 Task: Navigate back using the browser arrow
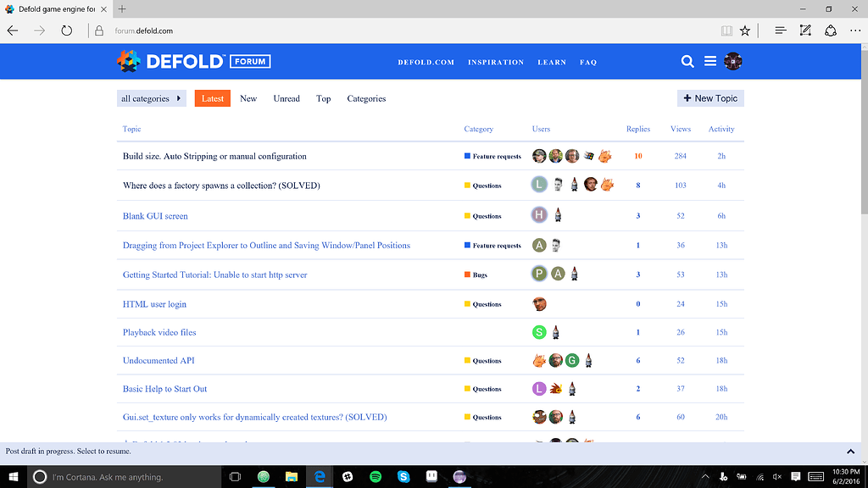click(x=13, y=30)
